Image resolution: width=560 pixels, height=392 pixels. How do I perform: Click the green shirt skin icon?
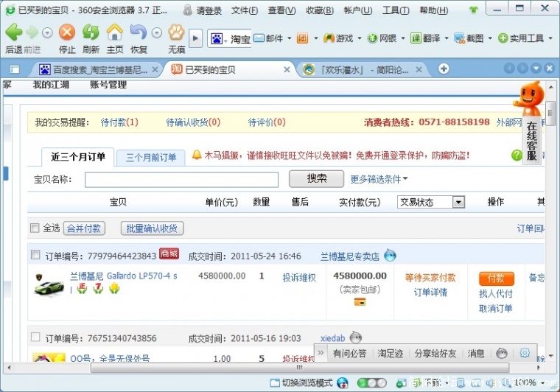point(474,10)
